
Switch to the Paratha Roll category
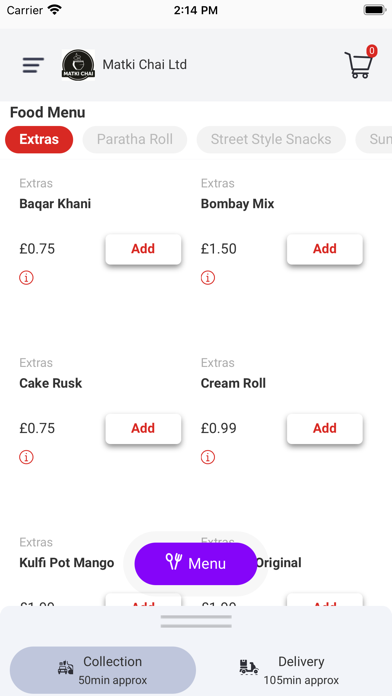pyautogui.click(x=135, y=139)
